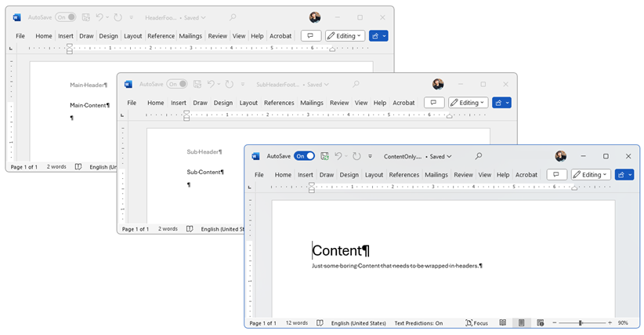The image size is (644, 335).
Task: Open Comments button in SubHeaderFoot window
Action: (x=434, y=103)
